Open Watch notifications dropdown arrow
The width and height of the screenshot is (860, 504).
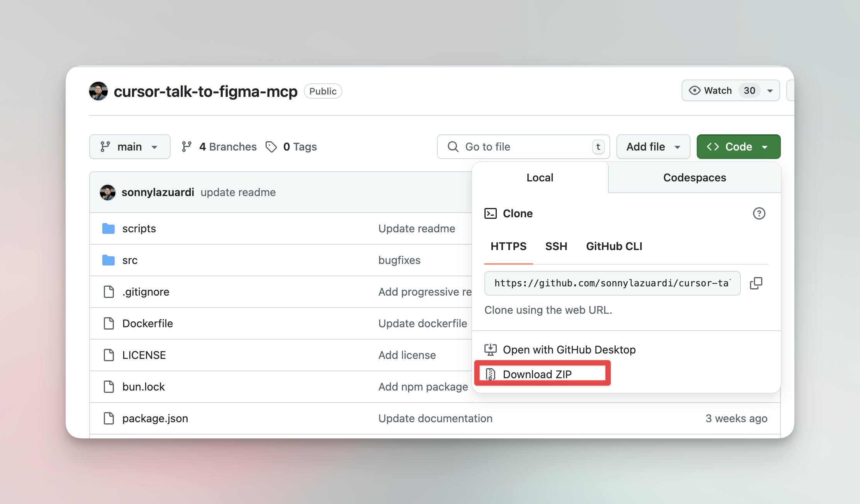tap(770, 91)
